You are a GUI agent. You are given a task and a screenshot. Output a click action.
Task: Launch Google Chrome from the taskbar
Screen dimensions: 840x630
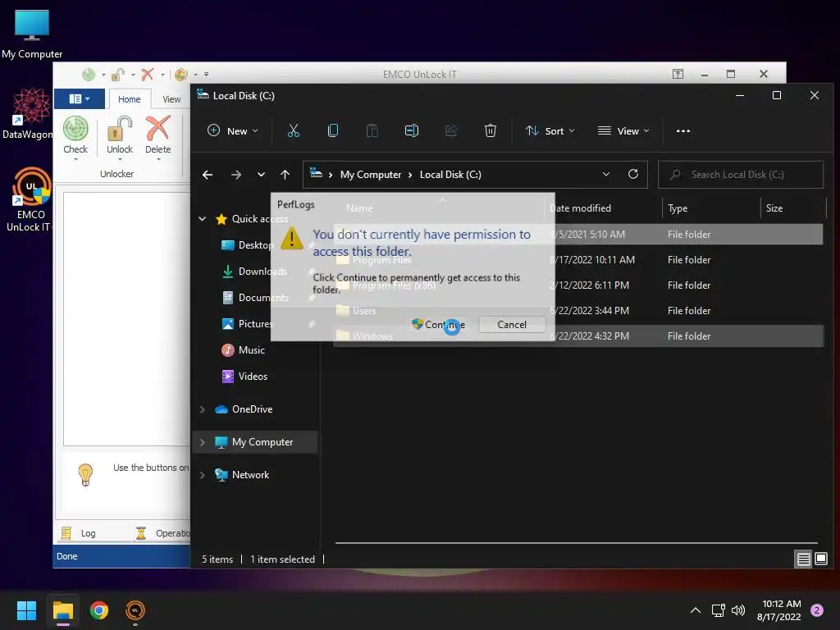pos(99,610)
